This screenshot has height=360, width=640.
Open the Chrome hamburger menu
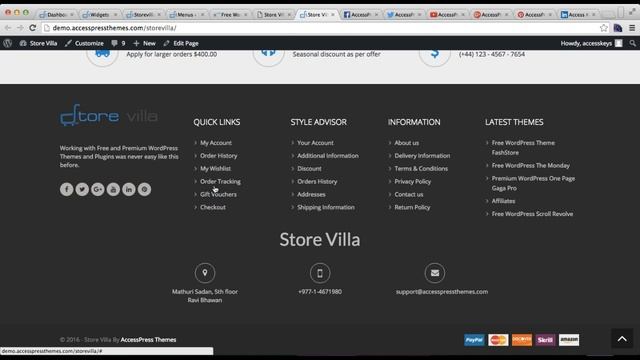(632, 28)
